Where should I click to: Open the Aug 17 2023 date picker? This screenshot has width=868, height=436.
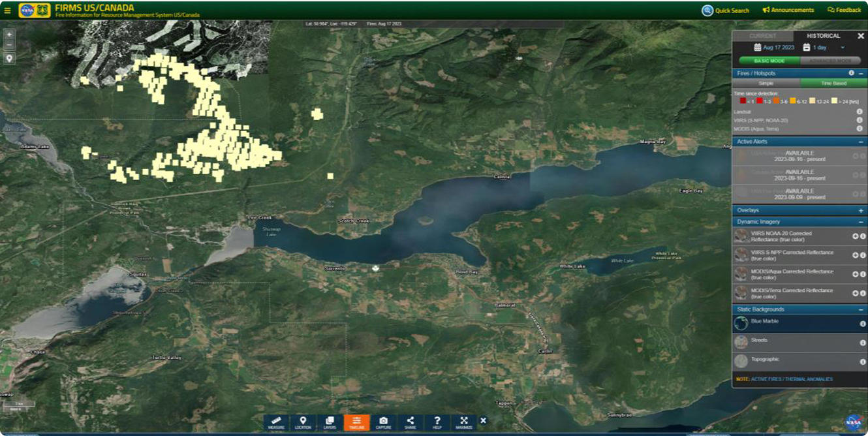(773, 48)
